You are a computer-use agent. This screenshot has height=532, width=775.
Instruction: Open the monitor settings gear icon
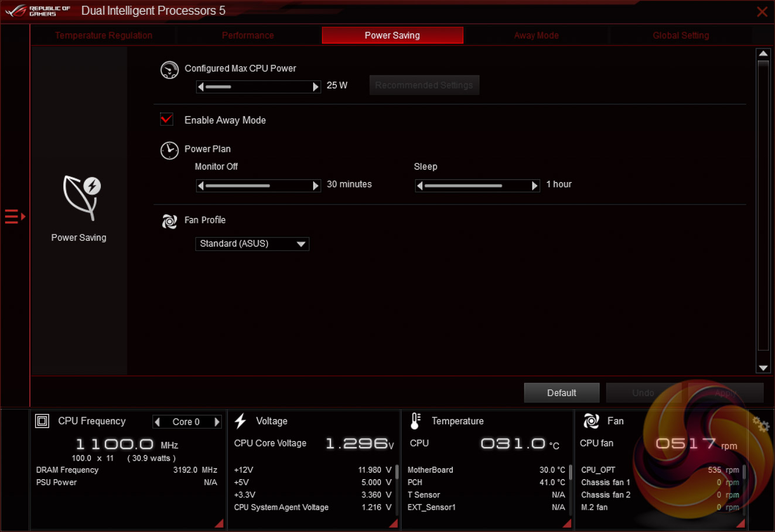pyautogui.click(x=761, y=424)
